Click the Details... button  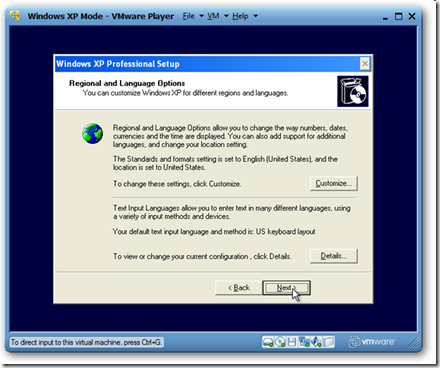coord(334,256)
